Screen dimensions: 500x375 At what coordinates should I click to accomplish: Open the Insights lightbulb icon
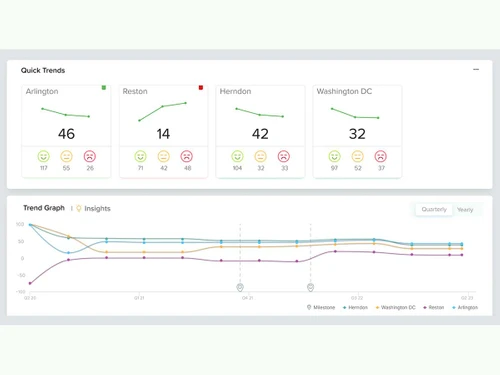(x=79, y=208)
